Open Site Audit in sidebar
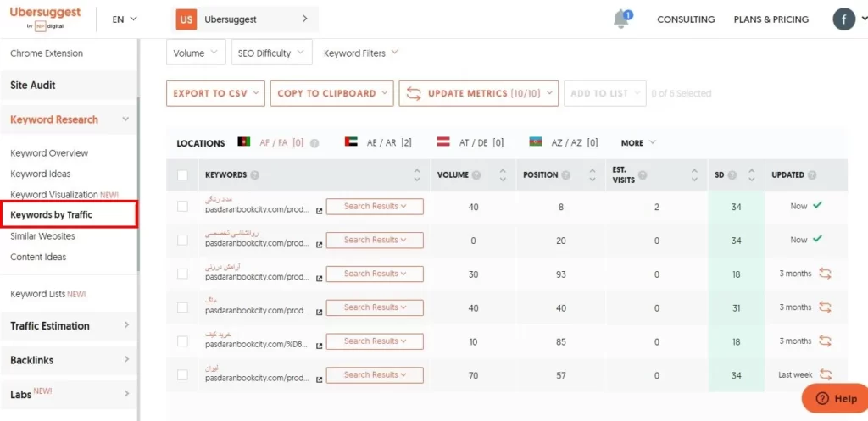 pos(68,86)
